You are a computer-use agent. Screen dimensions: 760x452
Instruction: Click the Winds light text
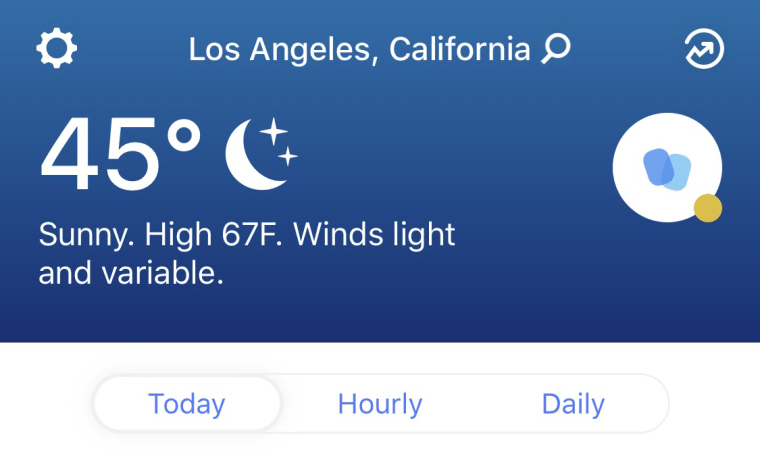click(x=374, y=234)
